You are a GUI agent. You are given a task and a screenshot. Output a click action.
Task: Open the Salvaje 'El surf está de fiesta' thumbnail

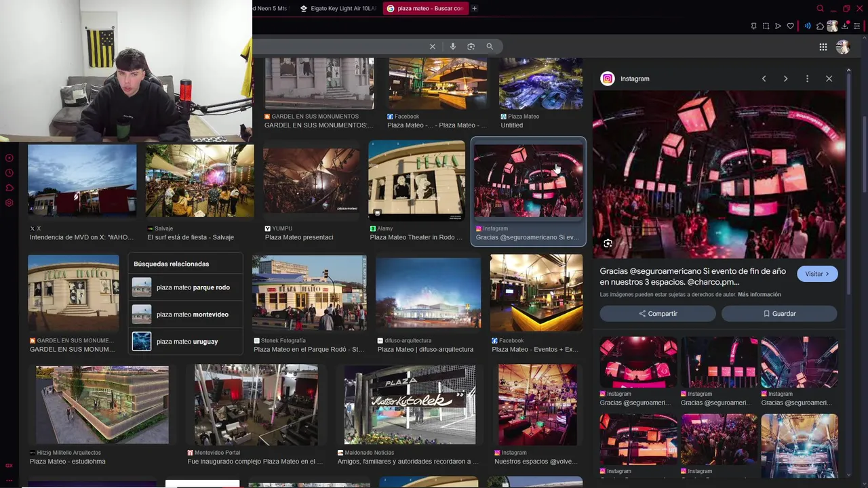coord(199,181)
